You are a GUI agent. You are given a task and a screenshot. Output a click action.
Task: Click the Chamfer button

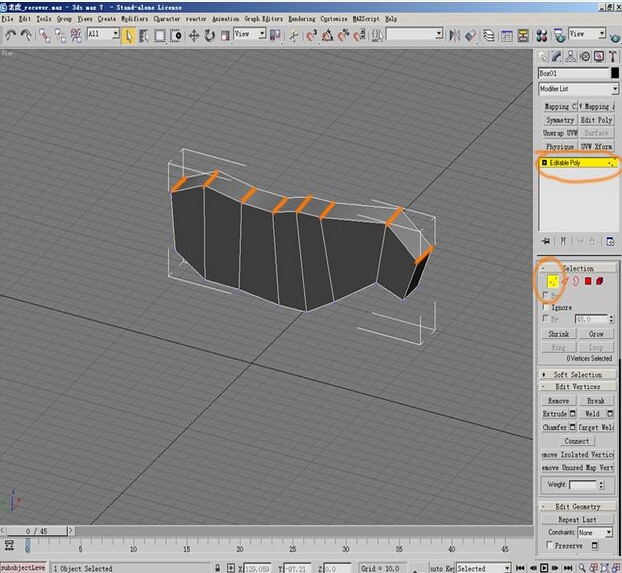[x=555, y=427]
